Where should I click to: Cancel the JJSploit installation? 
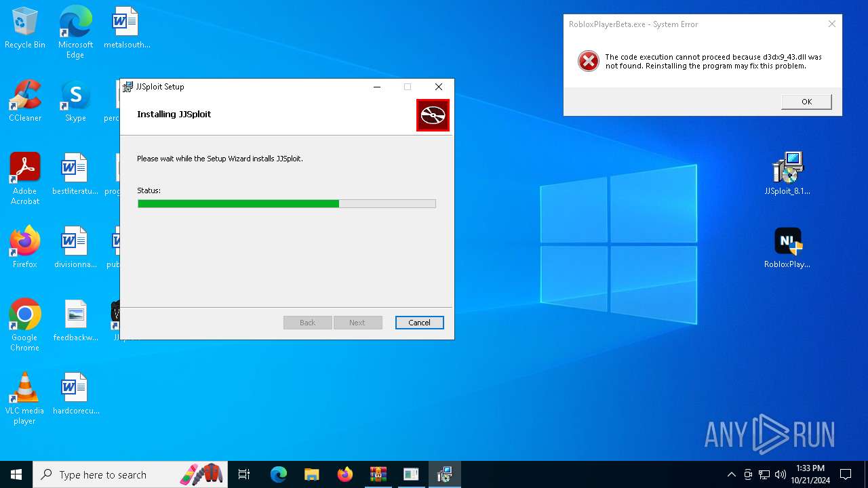pyautogui.click(x=419, y=323)
